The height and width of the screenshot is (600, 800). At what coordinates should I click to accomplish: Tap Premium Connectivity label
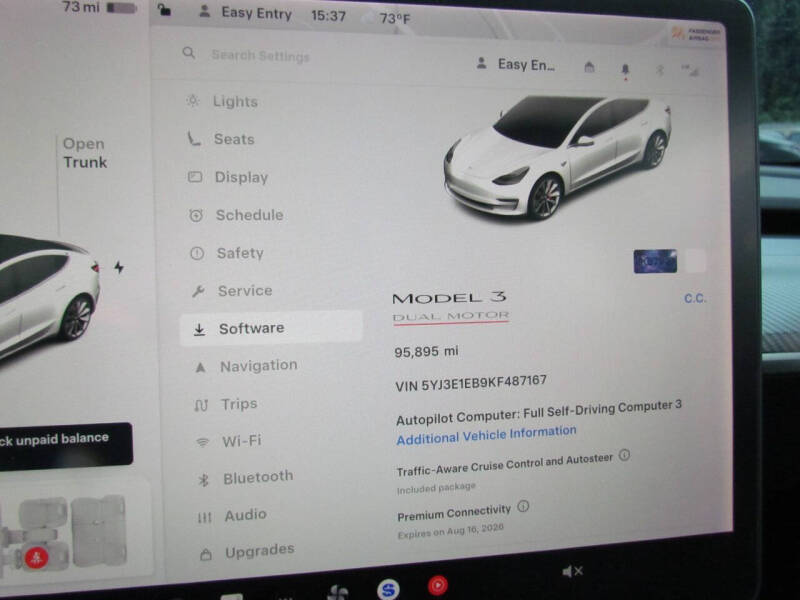454,513
